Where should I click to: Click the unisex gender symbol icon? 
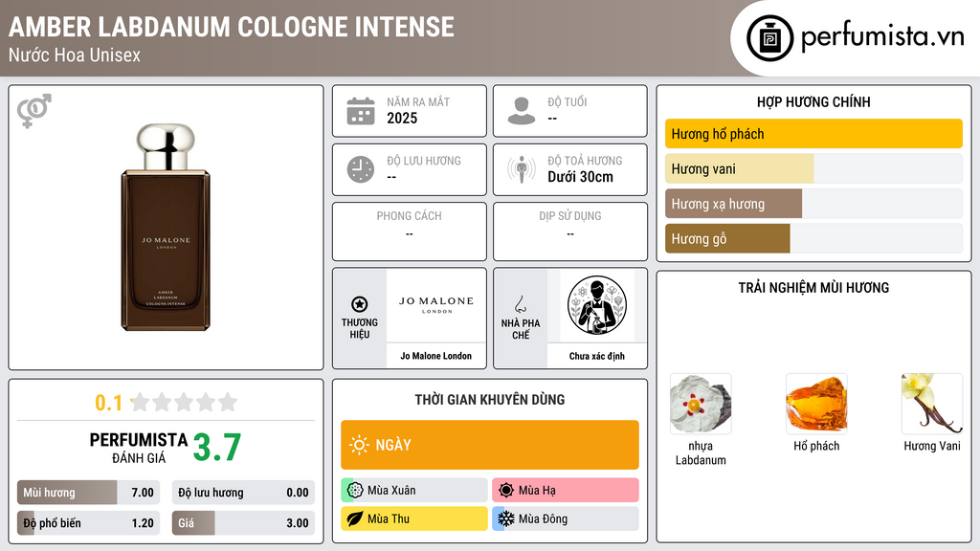[x=34, y=111]
